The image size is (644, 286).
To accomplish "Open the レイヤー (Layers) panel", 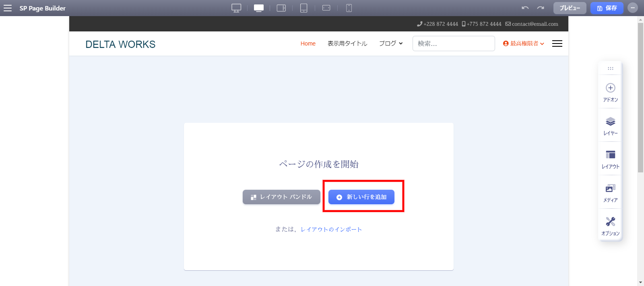I will [610, 126].
